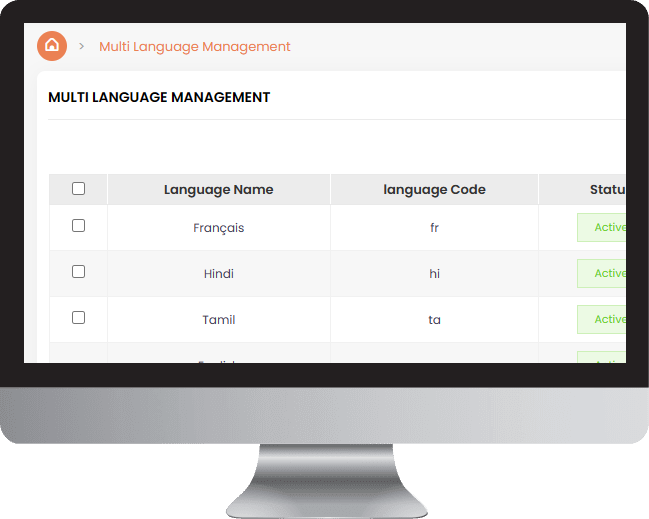Toggle the select-all checkbox in table header
Screen dimensions: 649x519
click(x=79, y=189)
